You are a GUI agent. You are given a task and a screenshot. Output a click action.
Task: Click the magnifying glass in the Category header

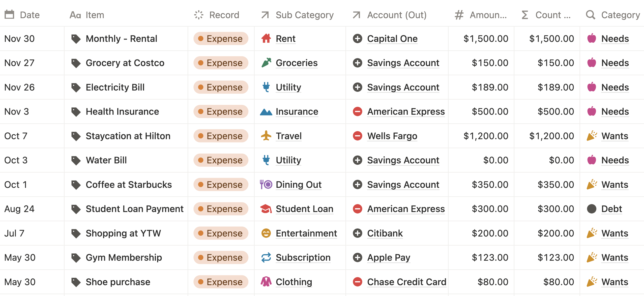click(590, 15)
